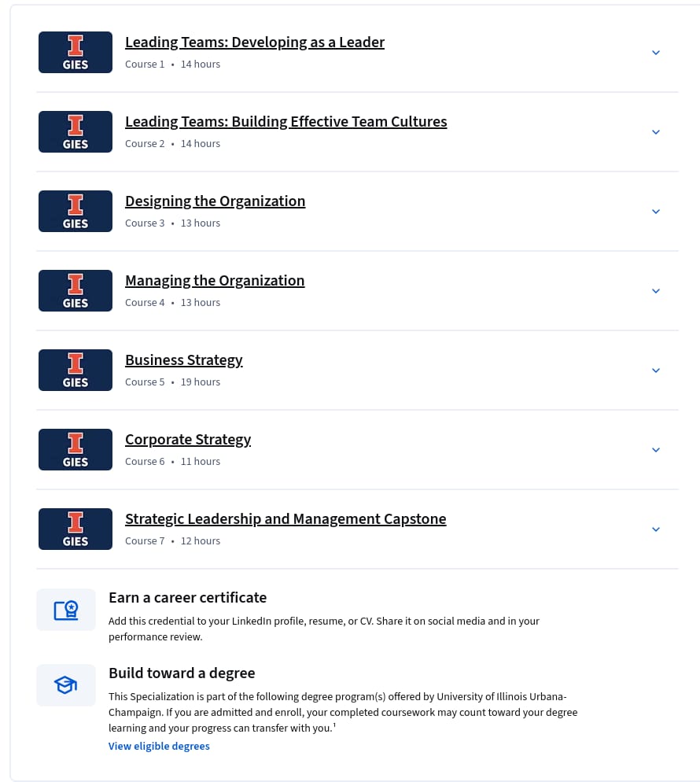Expand Corporate Strategy course chevron

click(656, 450)
